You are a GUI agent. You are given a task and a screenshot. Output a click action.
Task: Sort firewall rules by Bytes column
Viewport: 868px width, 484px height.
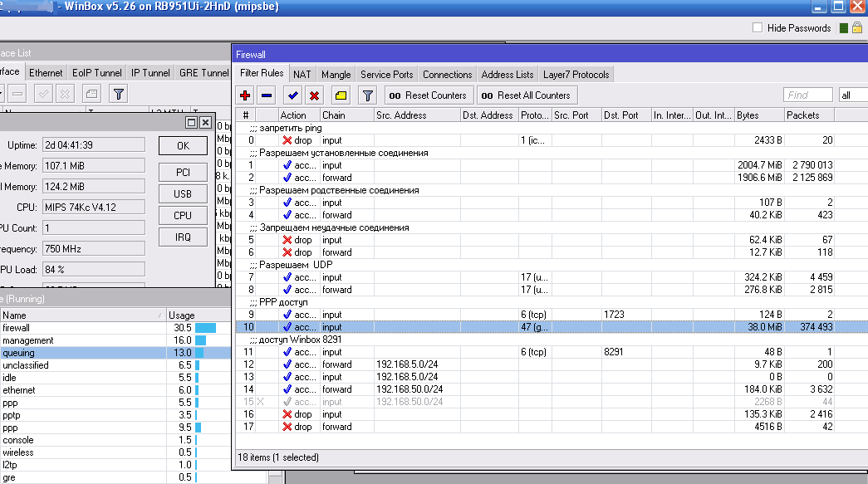click(759, 115)
